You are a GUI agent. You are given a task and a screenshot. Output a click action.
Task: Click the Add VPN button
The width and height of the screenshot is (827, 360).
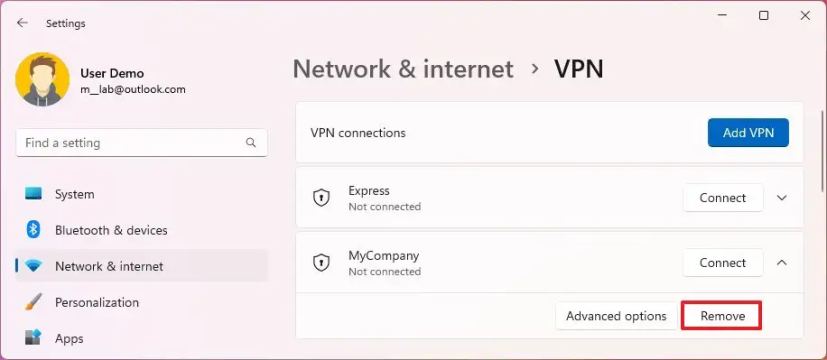click(x=748, y=133)
